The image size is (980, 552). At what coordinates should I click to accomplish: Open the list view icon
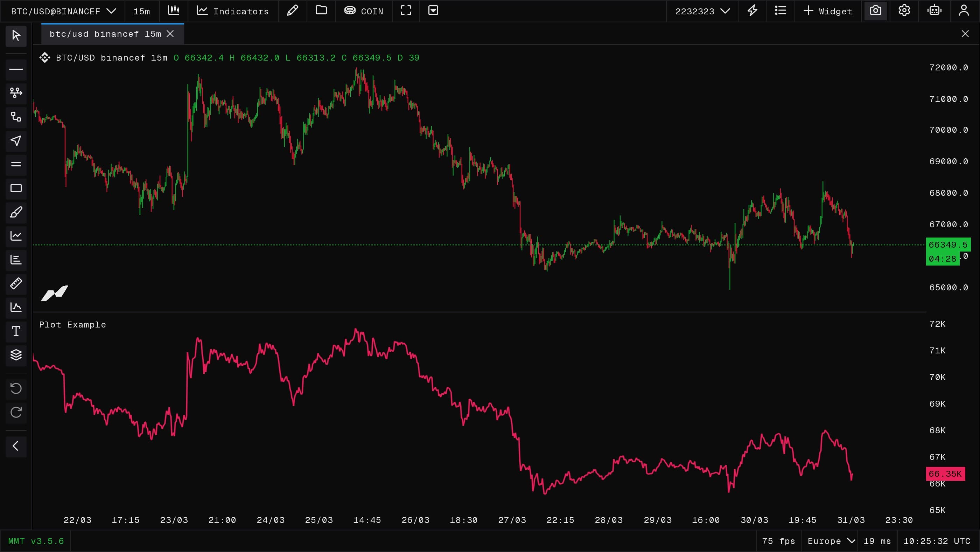pos(780,11)
